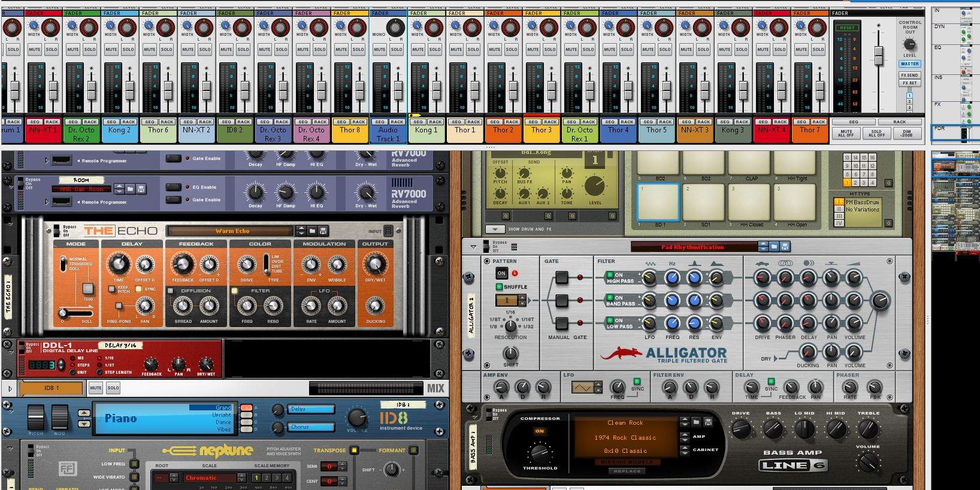
Task: Click the Kong HH Closed drum pad
Action: tap(749, 202)
